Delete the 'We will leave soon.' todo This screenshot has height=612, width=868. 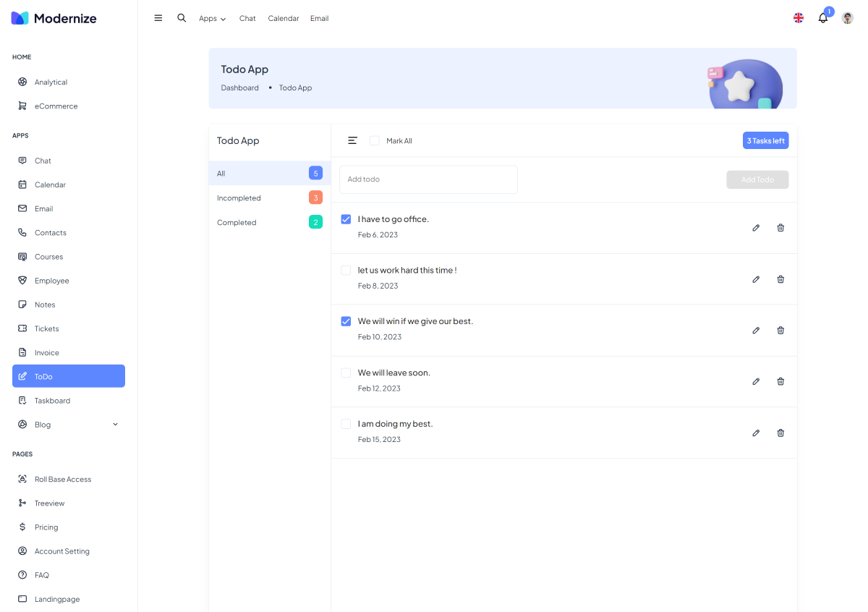coord(780,381)
